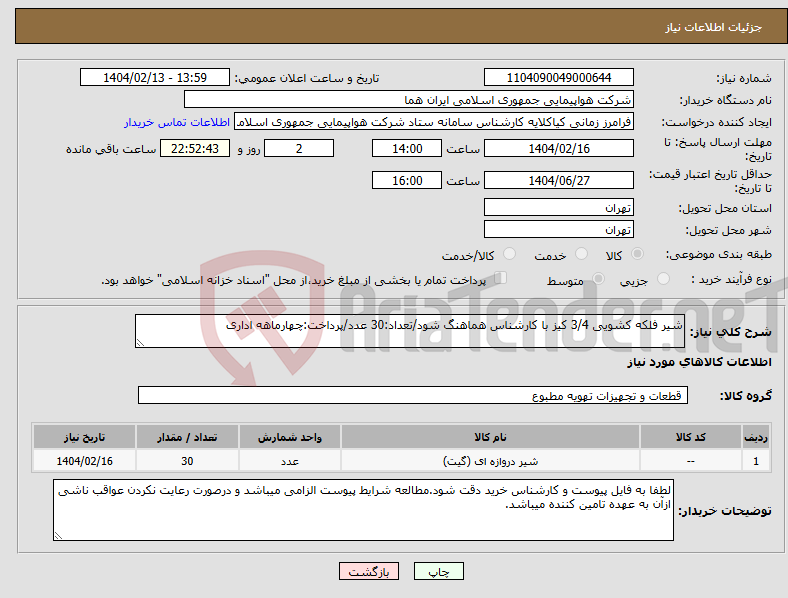Click the توضیحات خریدار notes textarea
The image size is (788, 598).
point(363,510)
